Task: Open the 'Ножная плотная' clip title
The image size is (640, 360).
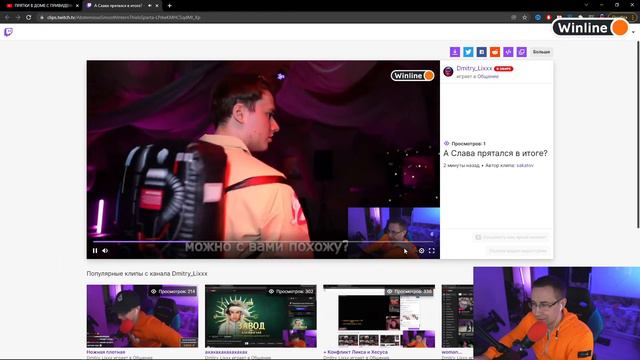Action: point(106,352)
